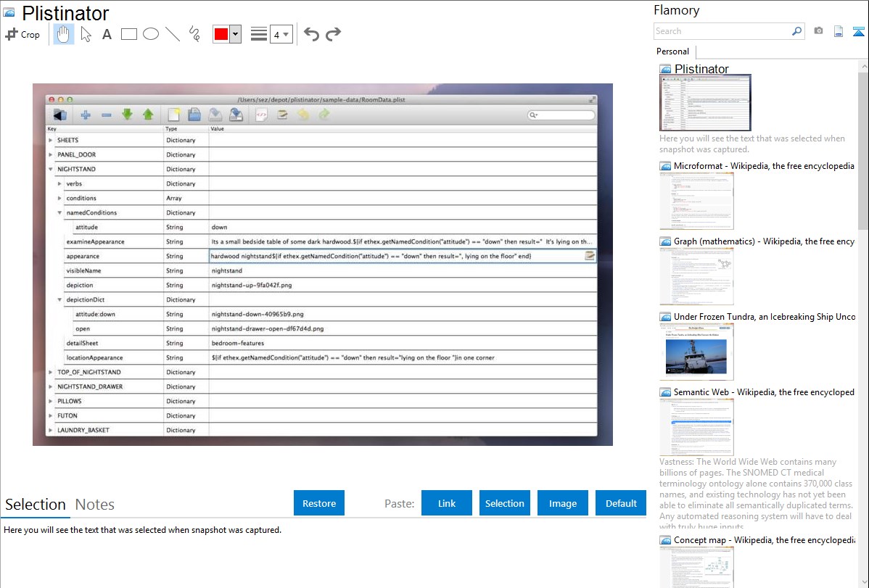Collapse the depictionDict row

point(59,300)
